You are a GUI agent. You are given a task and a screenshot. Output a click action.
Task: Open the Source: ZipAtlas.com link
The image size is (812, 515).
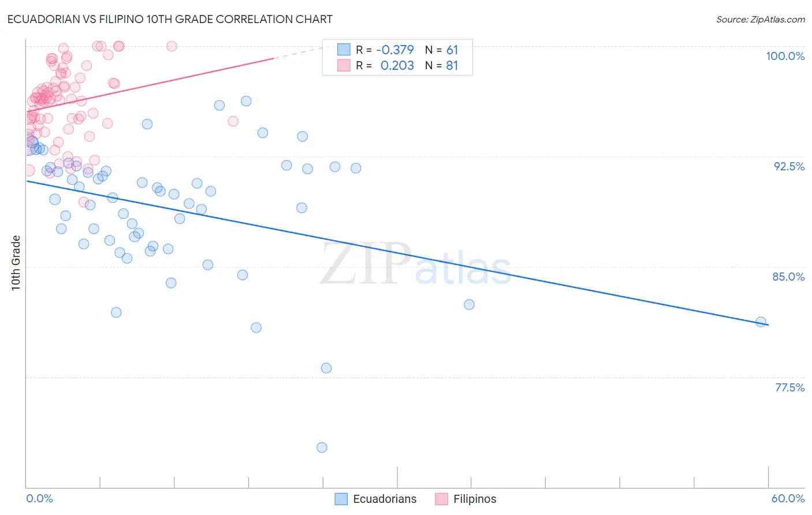tap(761, 19)
